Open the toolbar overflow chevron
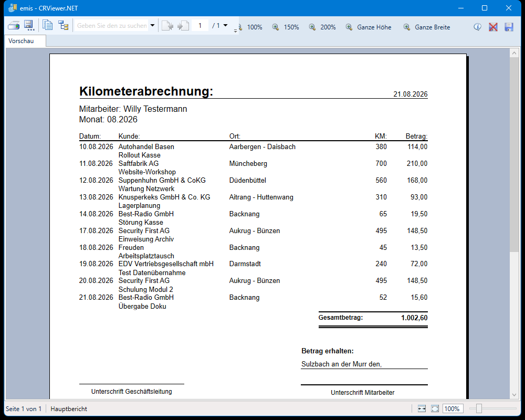Screen dimensions: 525x420 click(235, 30)
